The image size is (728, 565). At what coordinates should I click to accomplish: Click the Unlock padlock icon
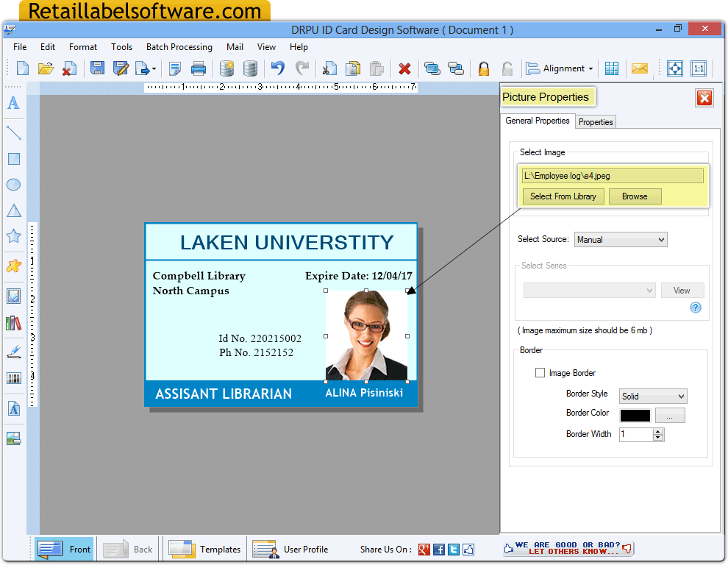(507, 68)
